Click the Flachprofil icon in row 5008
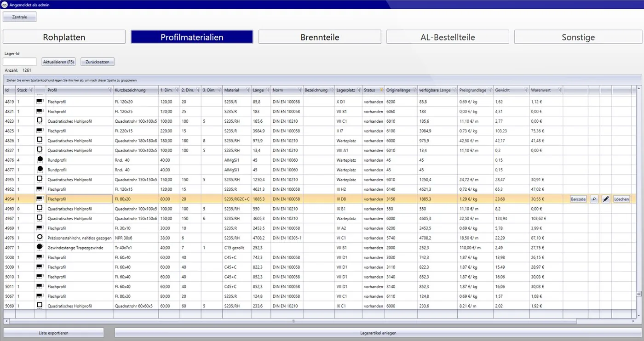644x341 pixels. point(40,257)
